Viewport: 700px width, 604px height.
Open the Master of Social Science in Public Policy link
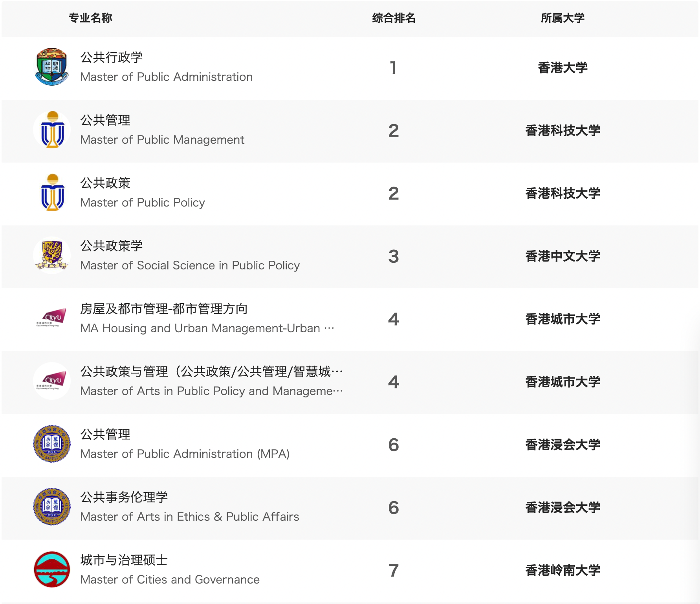[190, 265]
